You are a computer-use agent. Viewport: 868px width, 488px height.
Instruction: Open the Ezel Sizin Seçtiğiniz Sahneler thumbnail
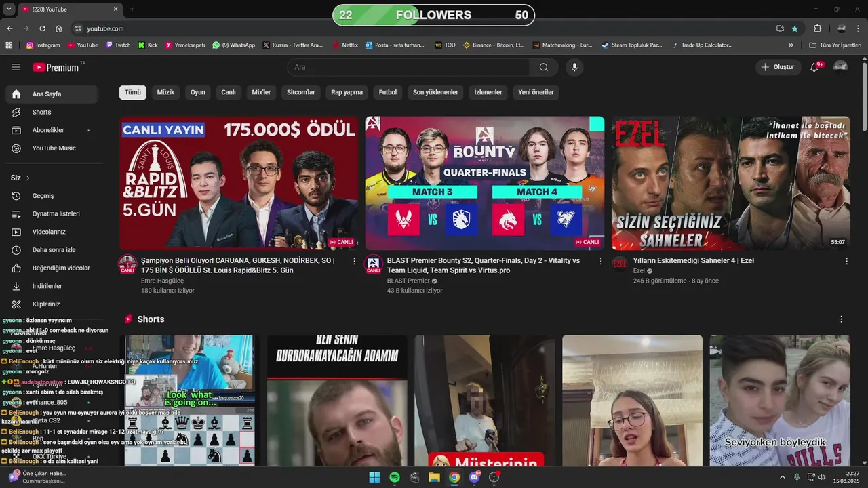(x=731, y=183)
